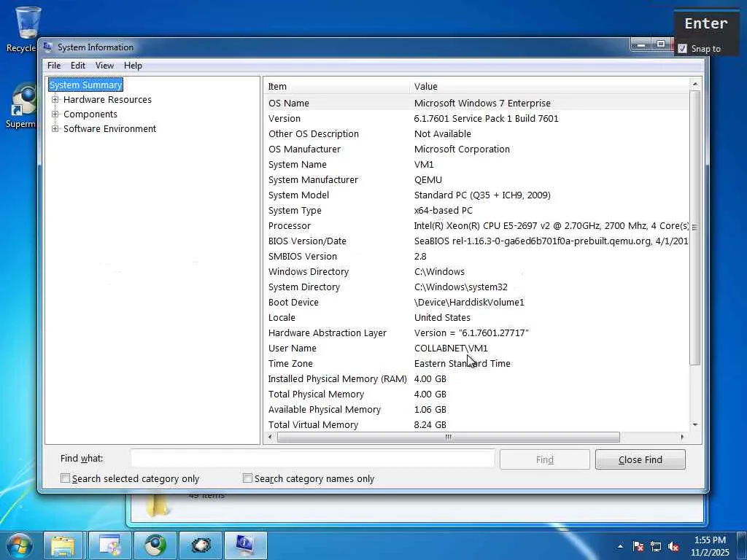Click the scroll down arrow
This screenshot has height=560, width=747.
click(695, 424)
